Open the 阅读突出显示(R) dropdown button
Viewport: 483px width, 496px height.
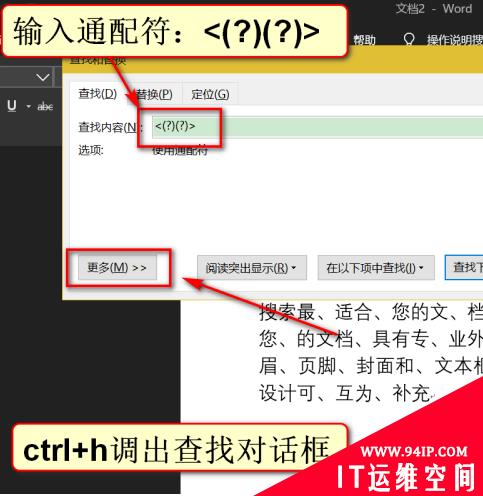[x=252, y=268]
